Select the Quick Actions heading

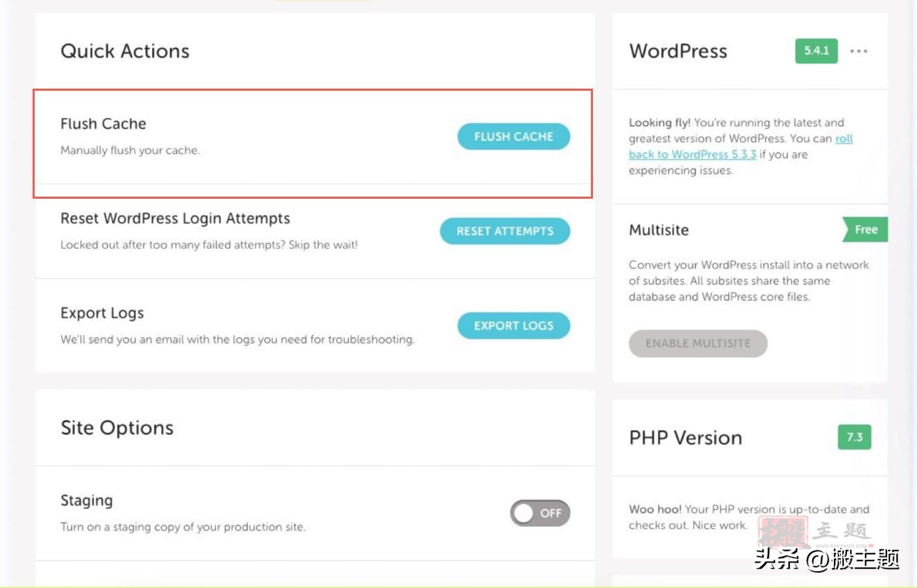(125, 51)
